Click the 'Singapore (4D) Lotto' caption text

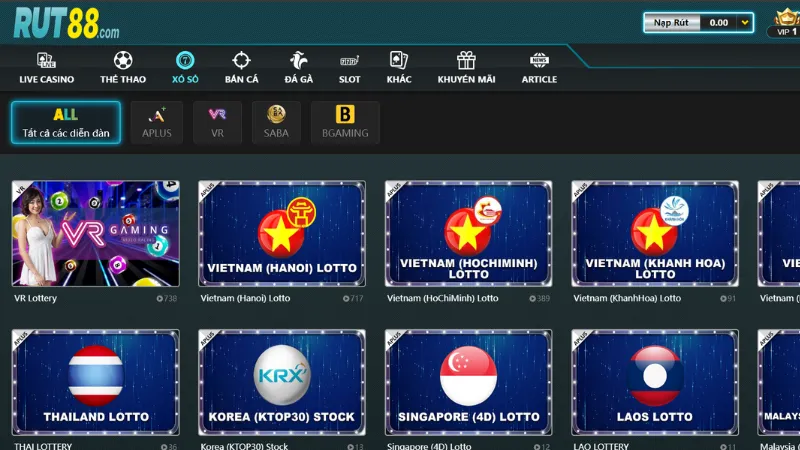pos(429,446)
